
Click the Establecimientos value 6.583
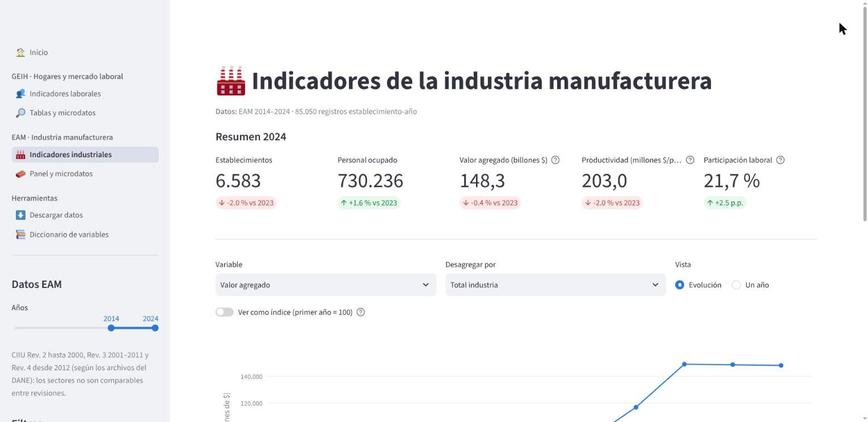[238, 181]
